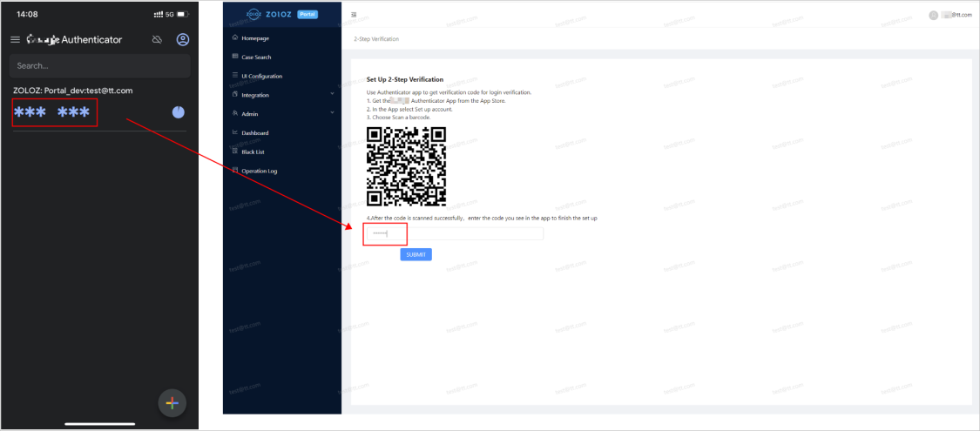The width and height of the screenshot is (980, 431).
Task: Click the UI Configuration icon
Action: click(x=235, y=76)
